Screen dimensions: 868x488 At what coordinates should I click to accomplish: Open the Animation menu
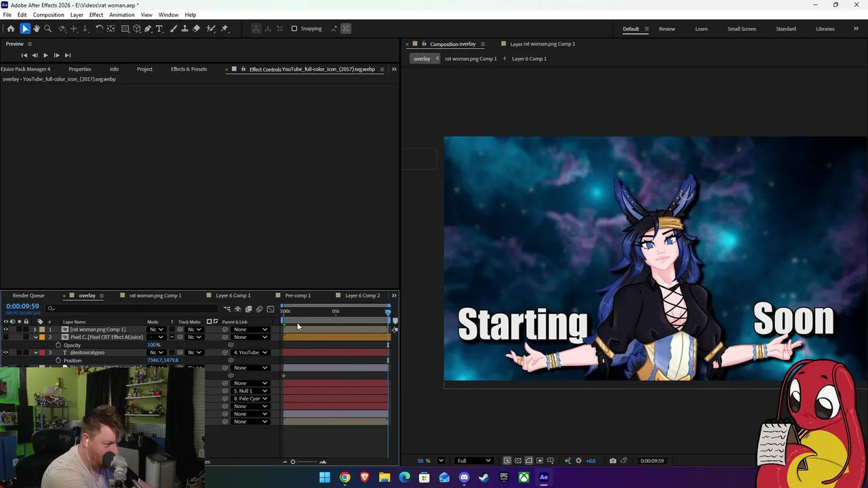pos(121,15)
